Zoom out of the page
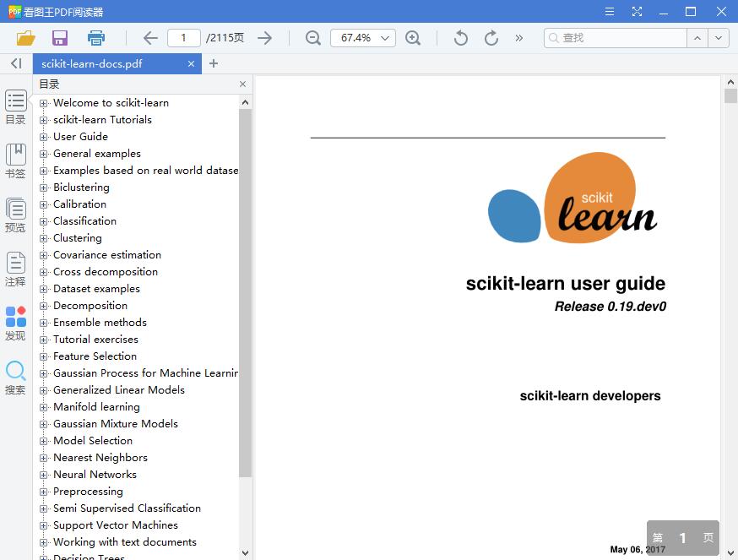 (x=312, y=38)
